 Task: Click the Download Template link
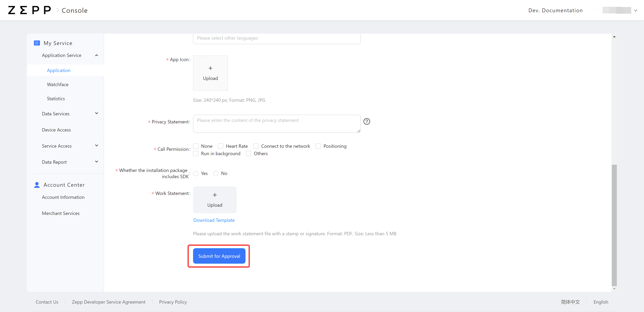(x=214, y=220)
